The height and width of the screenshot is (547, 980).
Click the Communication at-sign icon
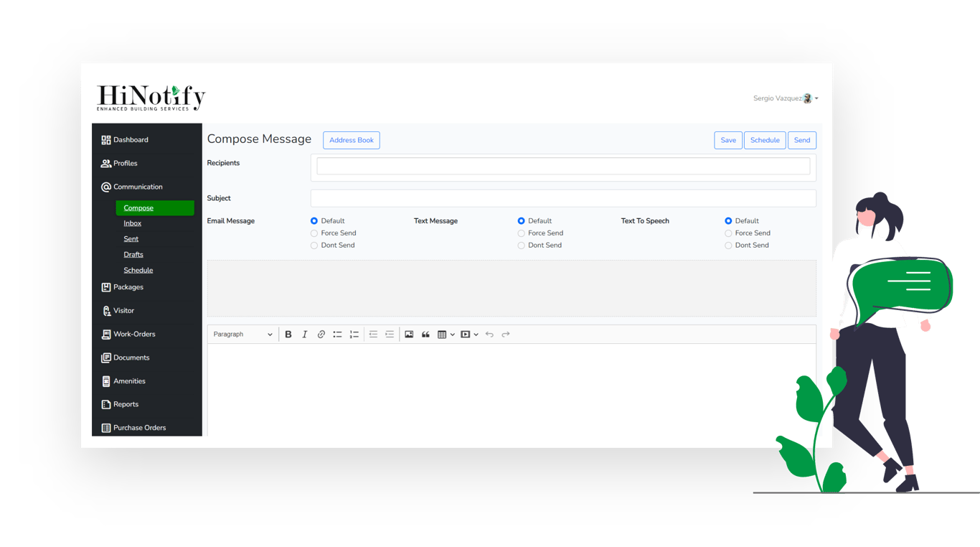[x=106, y=187]
